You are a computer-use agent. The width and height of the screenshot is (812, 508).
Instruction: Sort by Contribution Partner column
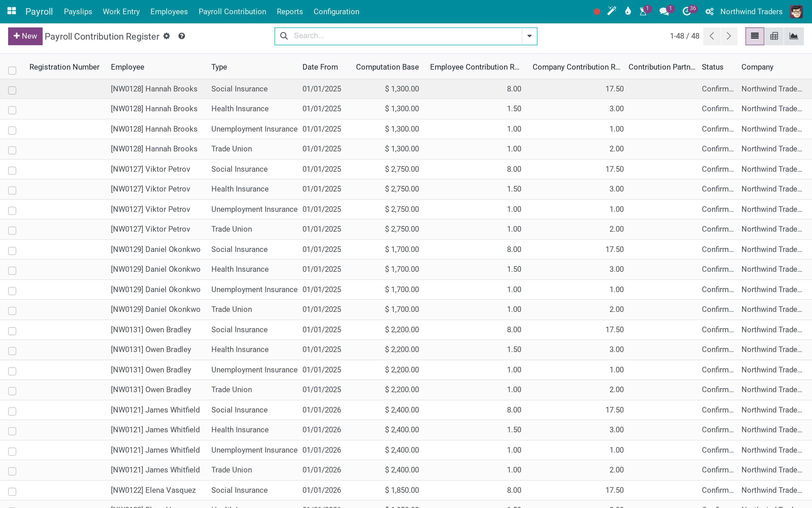point(662,67)
